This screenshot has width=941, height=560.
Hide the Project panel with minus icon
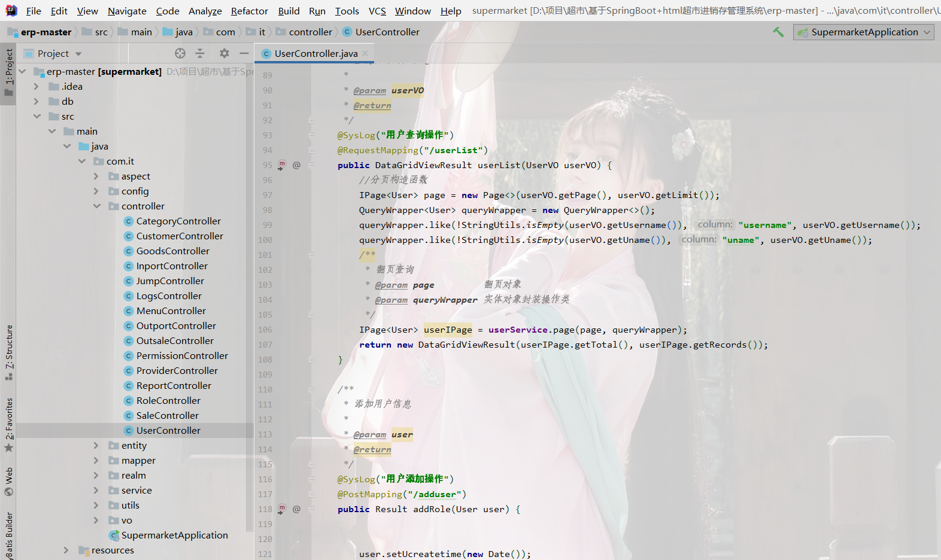[x=244, y=53]
